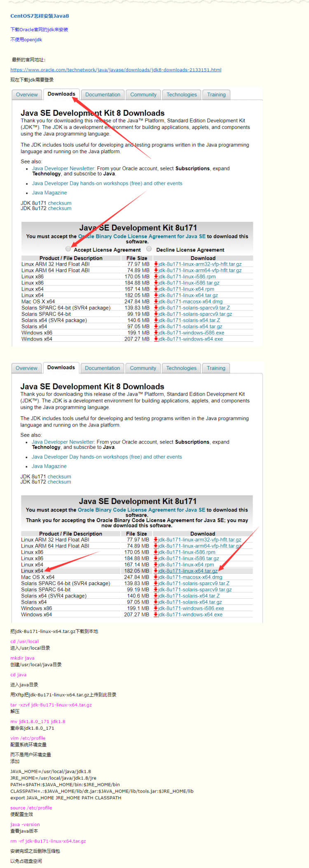Click download icon beside jdk-8u171-solaris-x64.tar.gz in first Oracle screenshot
Screen dimensions: 309x868
(x=156, y=327)
